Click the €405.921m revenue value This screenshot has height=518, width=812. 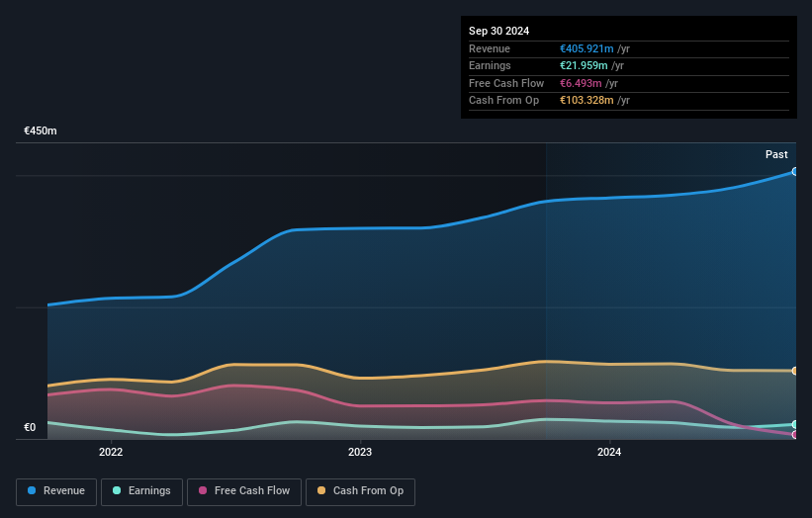pyautogui.click(x=586, y=48)
